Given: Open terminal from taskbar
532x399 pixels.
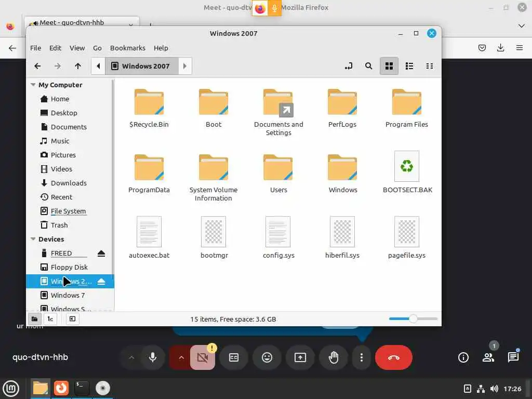Looking at the screenshot, I should coord(82,388).
